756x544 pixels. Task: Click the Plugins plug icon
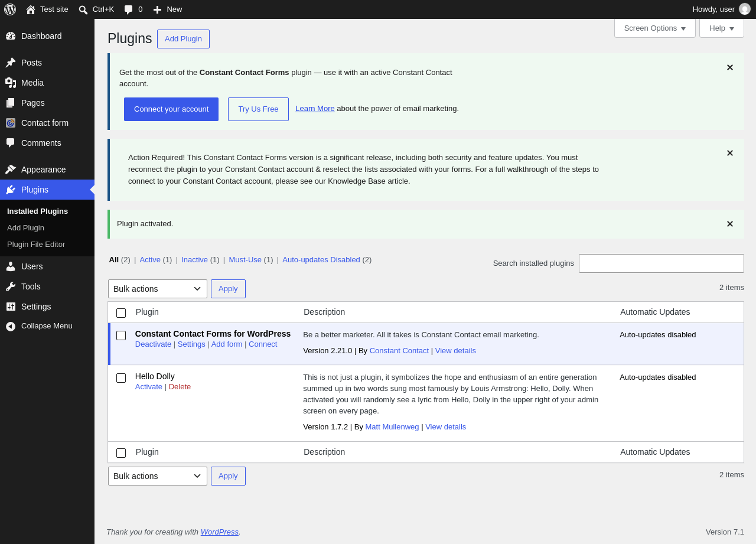pyautogui.click(x=11, y=190)
